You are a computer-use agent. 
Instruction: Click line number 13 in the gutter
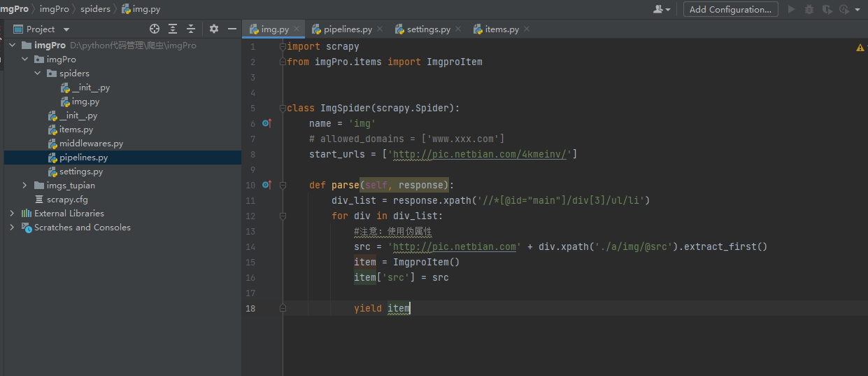tap(251, 231)
